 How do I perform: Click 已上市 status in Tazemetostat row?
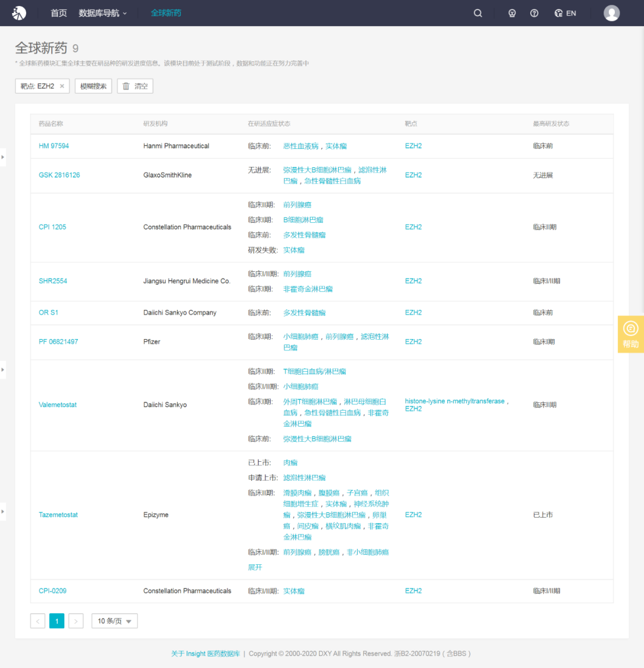pos(543,515)
